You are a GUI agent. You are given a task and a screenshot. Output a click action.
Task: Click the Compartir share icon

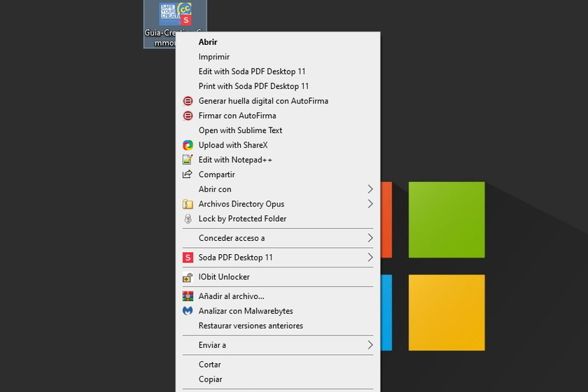coord(188,174)
